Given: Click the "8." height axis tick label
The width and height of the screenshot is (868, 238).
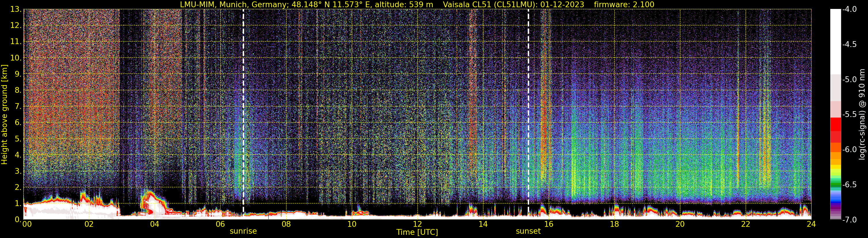Looking at the screenshot, I should point(18,90).
